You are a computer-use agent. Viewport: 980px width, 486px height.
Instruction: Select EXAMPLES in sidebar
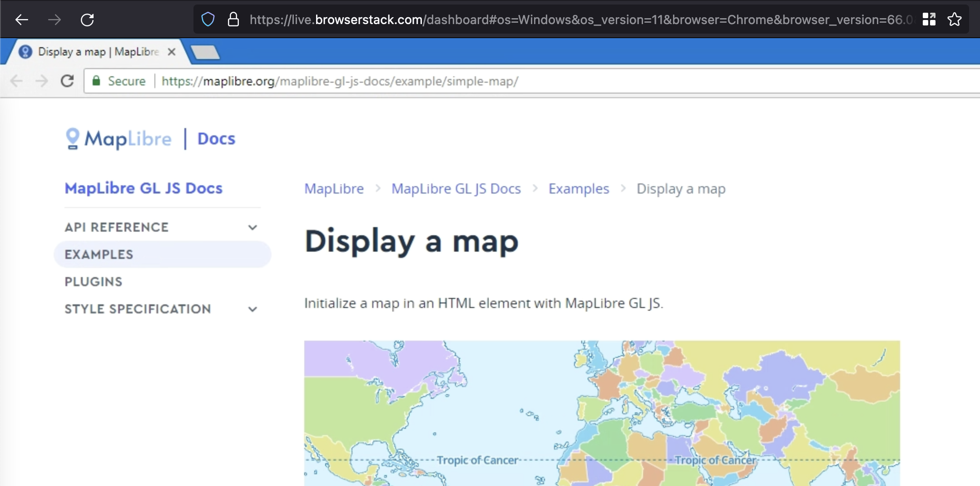pyautogui.click(x=163, y=254)
